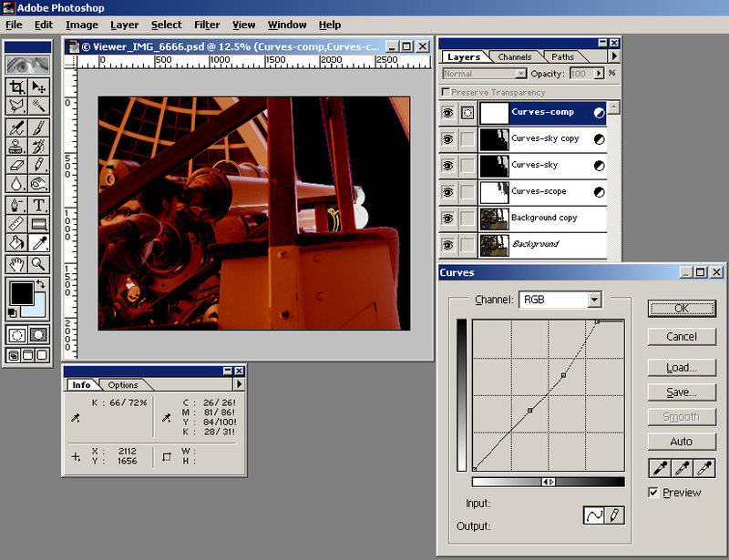Reset to default colors icon

click(13, 312)
